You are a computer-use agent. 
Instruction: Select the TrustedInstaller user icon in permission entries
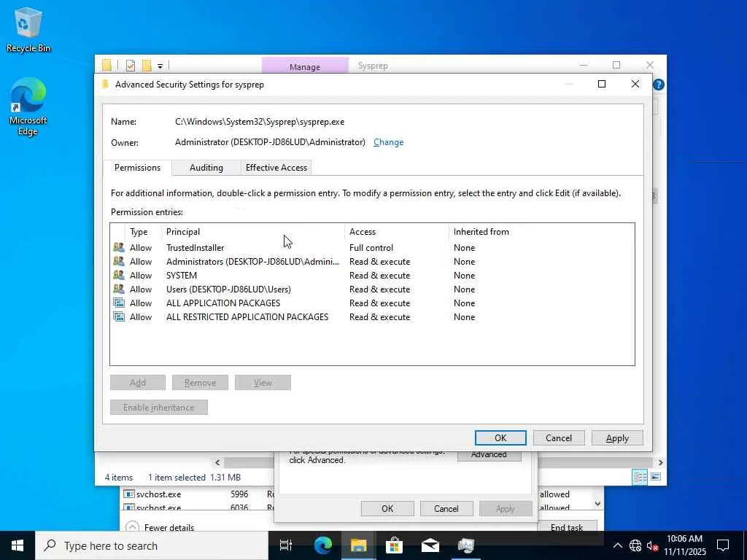pyautogui.click(x=119, y=248)
